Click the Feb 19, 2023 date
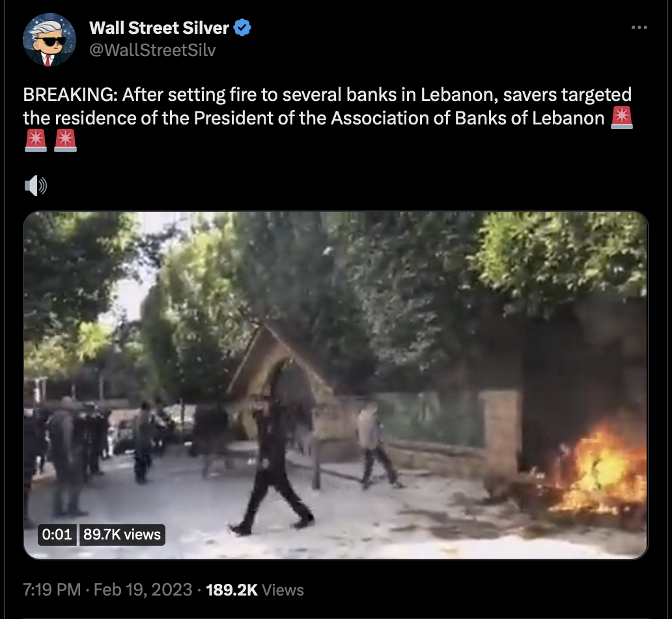The image size is (672, 619). pos(143,590)
